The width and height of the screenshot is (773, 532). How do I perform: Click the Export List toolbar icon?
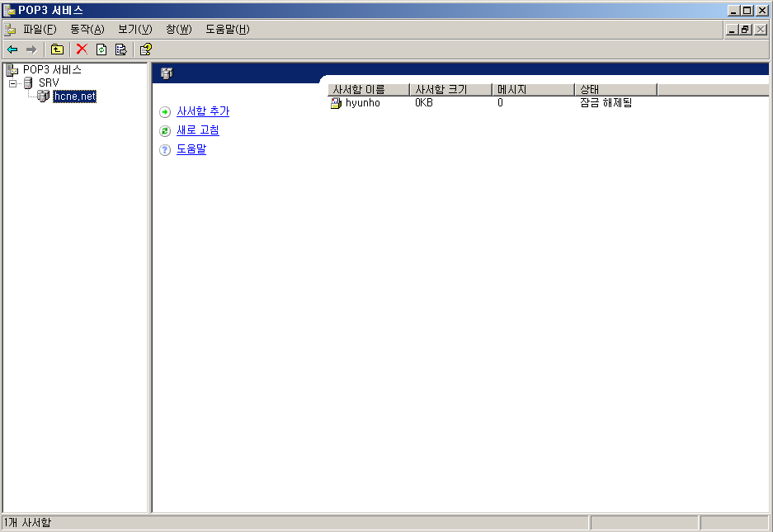(x=120, y=49)
